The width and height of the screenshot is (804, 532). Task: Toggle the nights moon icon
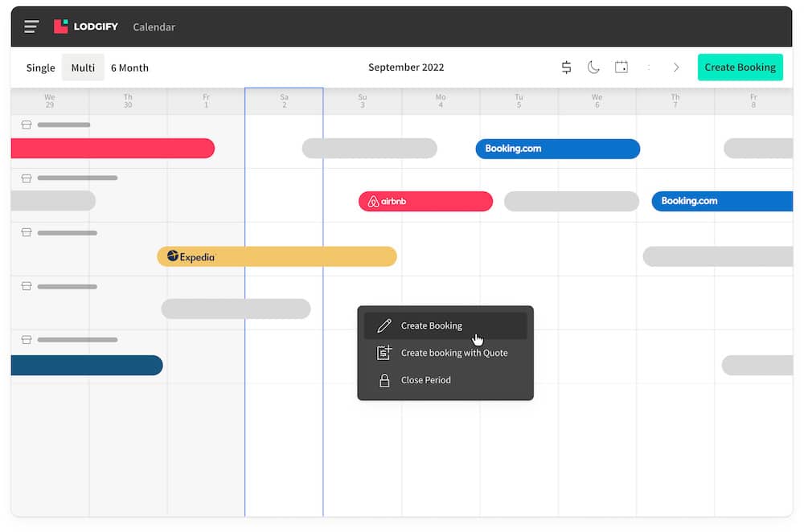coord(593,68)
